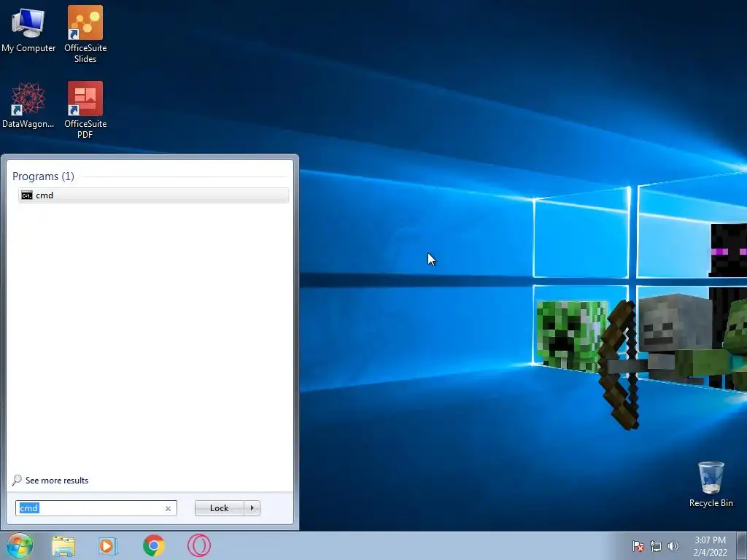747x560 pixels.
Task: Select the OfficeSuite PDF desktop shortcut
Action: tap(85, 109)
